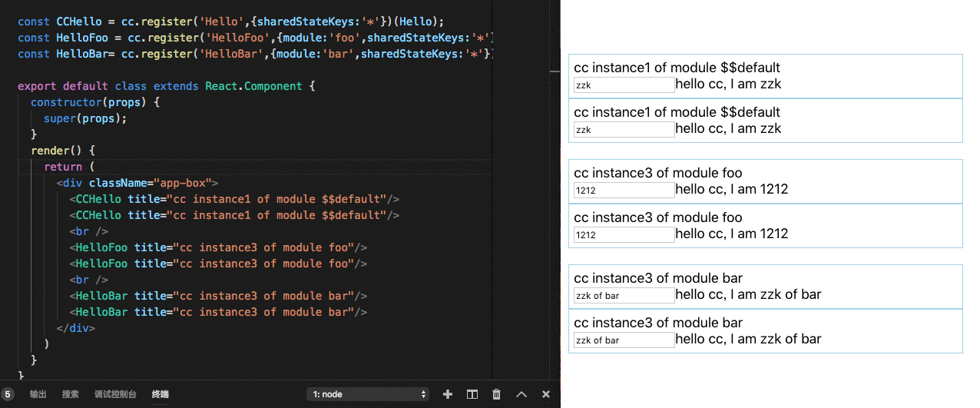Click the first 'hello cc, I am zzk of bar' text
The height and width of the screenshot is (408, 980).
(749, 294)
